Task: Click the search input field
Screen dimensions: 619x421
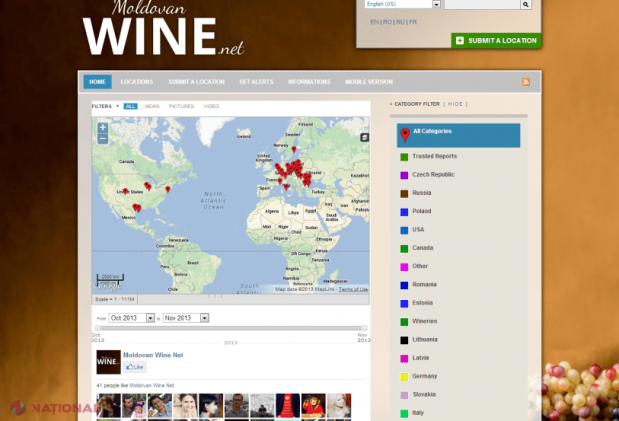Action: point(482,4)
